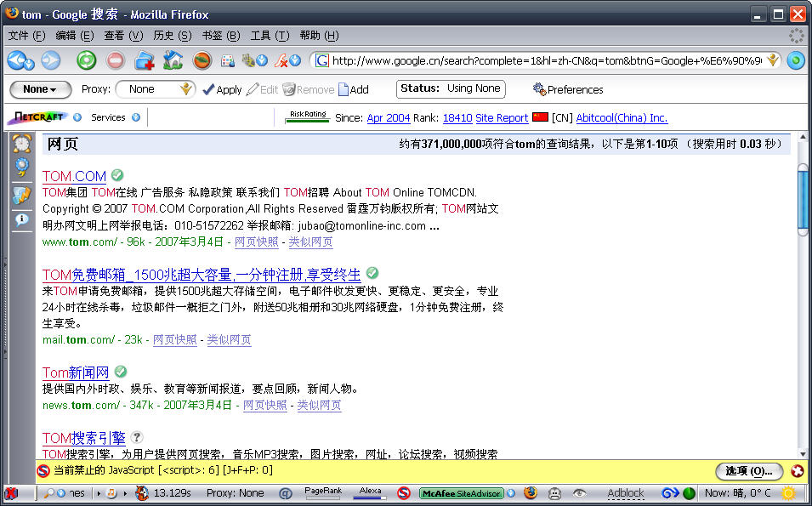The image size is (812, 506).
Task: Click McAfee SiteAdvisor status button
Action: point(462,493)
